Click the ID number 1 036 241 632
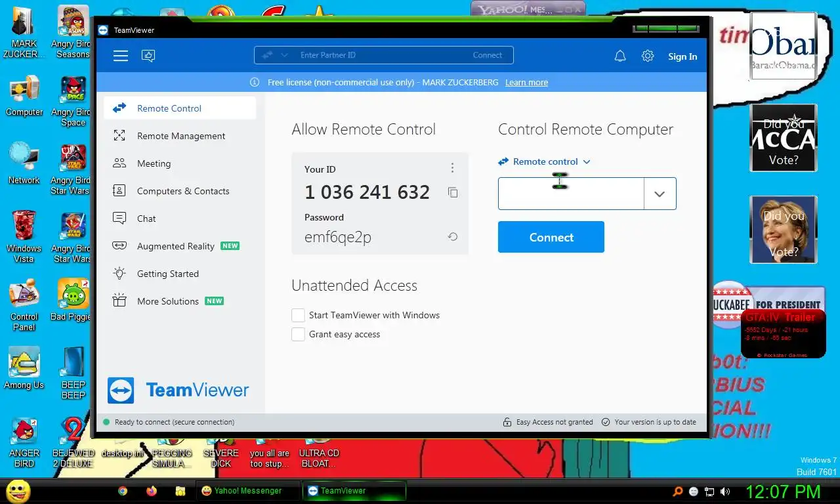The height and width of the screenshot is (504, 840). (x=367, y=192)
